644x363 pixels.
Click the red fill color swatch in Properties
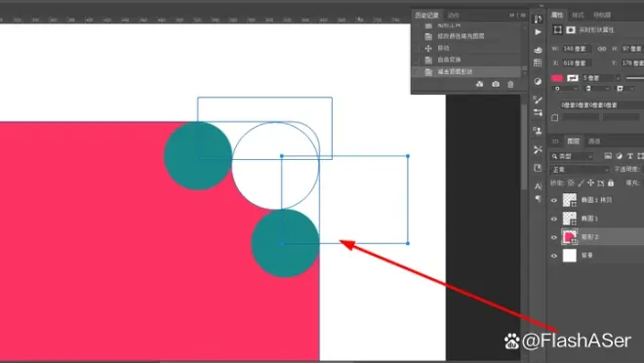click(557, 78)
